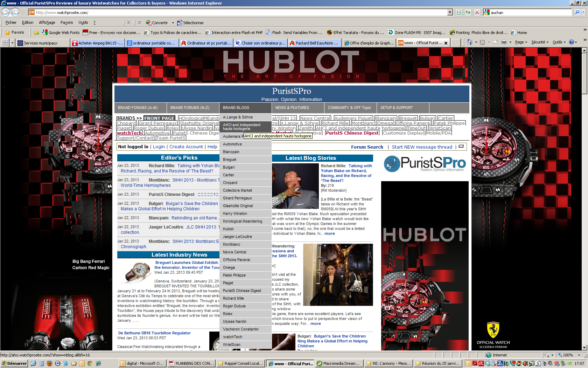Click Start NEW message thread link
Viewport: 588px width, 368px height.
point(422,147)
